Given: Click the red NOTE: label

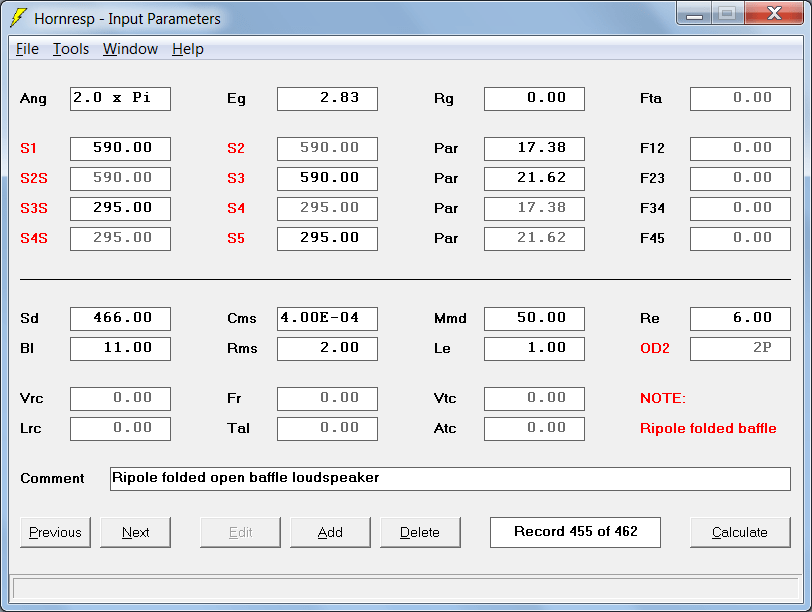Looking at the screenshot, I should (x=663, y=399).
